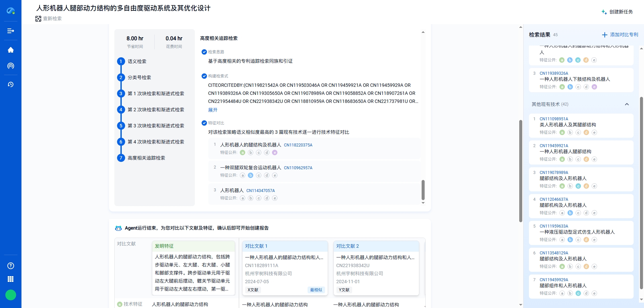
Task: Expand step 7 高度相关追踪检索 in the timeline
Action: tap(147, 158)
